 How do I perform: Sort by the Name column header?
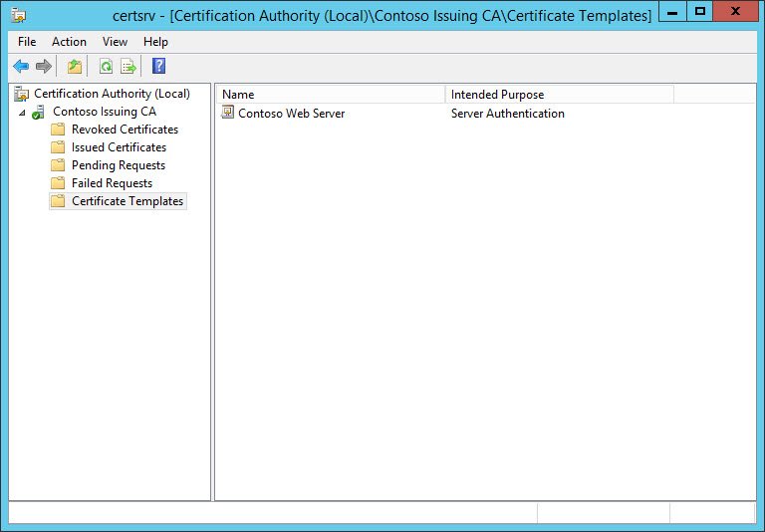(x=331, y=95)
